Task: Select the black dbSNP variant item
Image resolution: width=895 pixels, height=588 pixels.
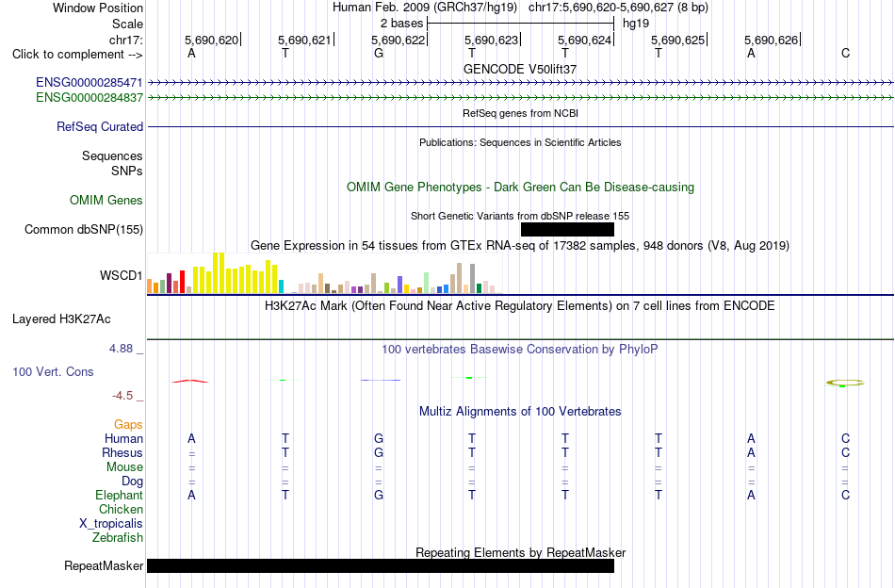Action: pos(567,230)
